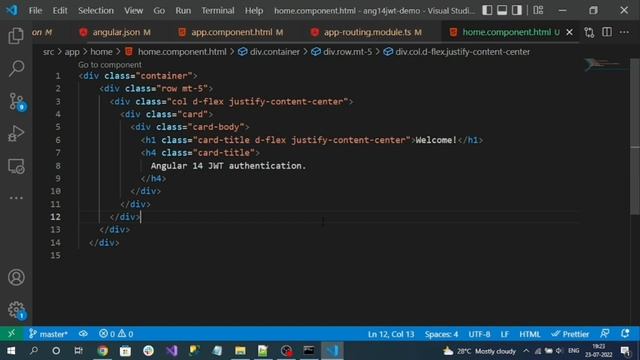Open the Terminal menu
The image size is (640, 360).
coord(218,11)
